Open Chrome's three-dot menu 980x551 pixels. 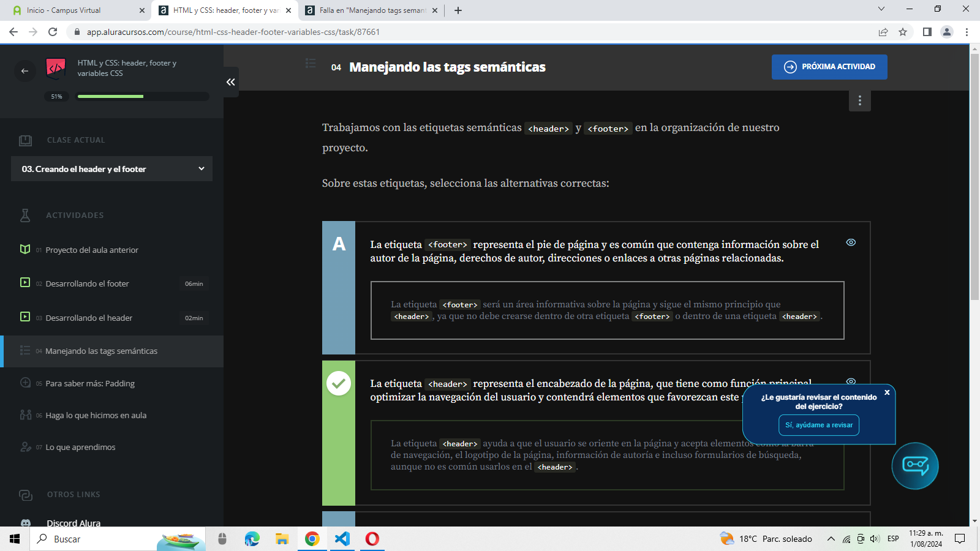967,32
